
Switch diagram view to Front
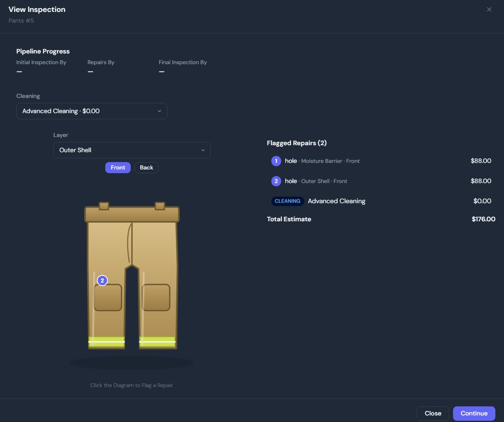(118, 167)
